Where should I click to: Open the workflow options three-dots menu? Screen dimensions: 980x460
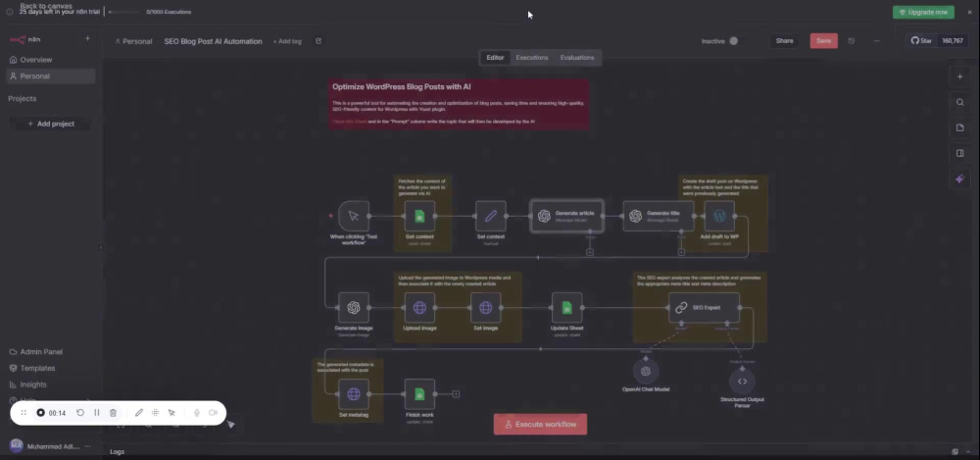[x=877, y=40]
